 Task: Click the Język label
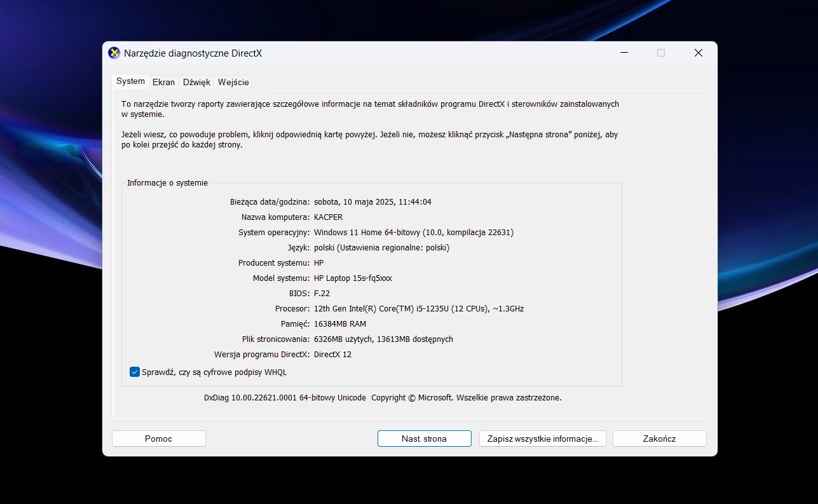pyautogui.click(x=299, y=247)
